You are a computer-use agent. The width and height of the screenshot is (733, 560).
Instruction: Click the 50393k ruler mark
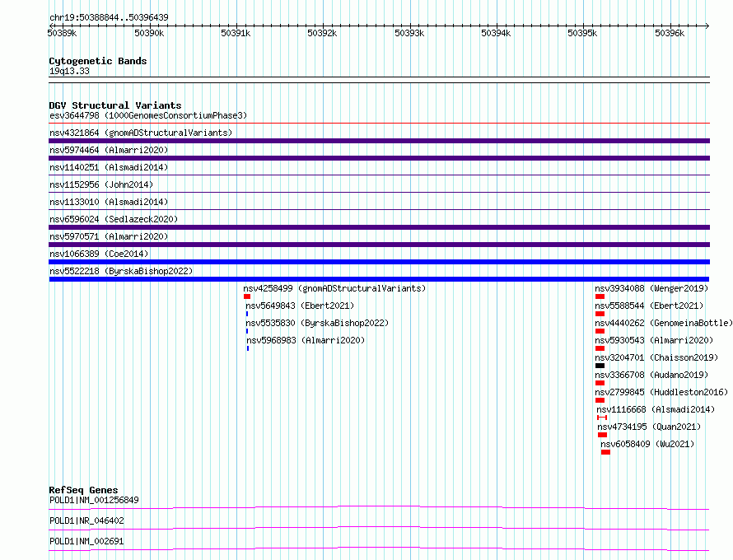(x=409, y=33)
